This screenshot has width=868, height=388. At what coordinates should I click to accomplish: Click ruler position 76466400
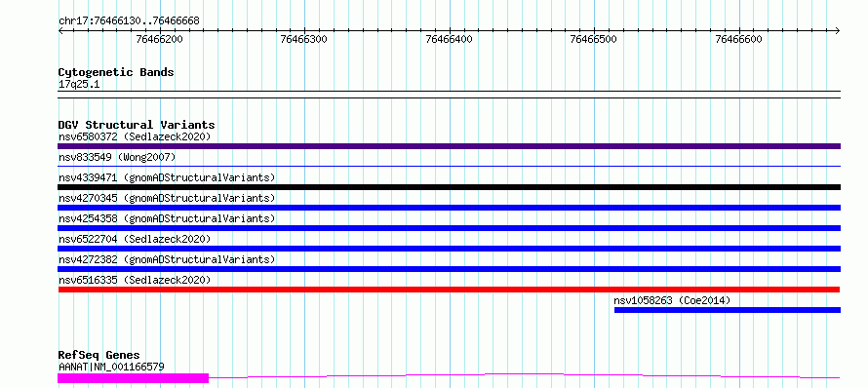point(449,39)
